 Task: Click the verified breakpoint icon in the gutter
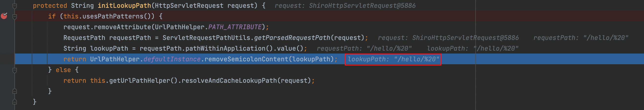click(4, 16)
